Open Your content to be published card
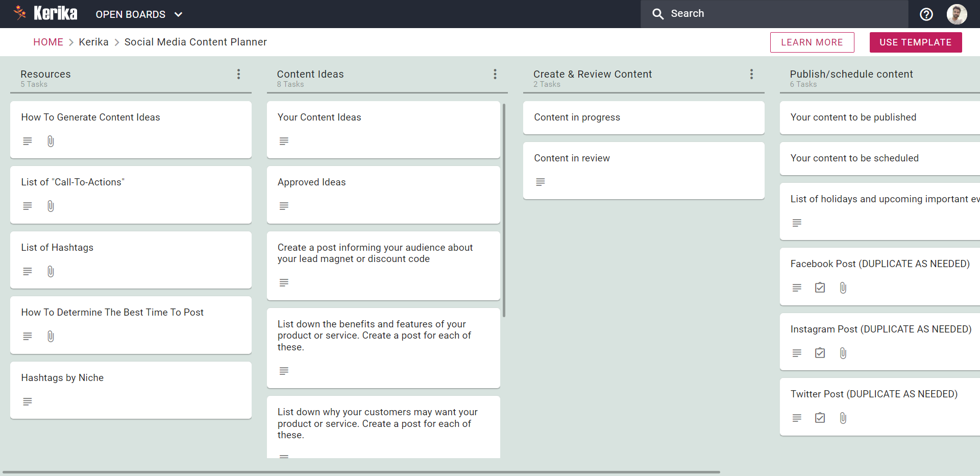 [880, 117]
